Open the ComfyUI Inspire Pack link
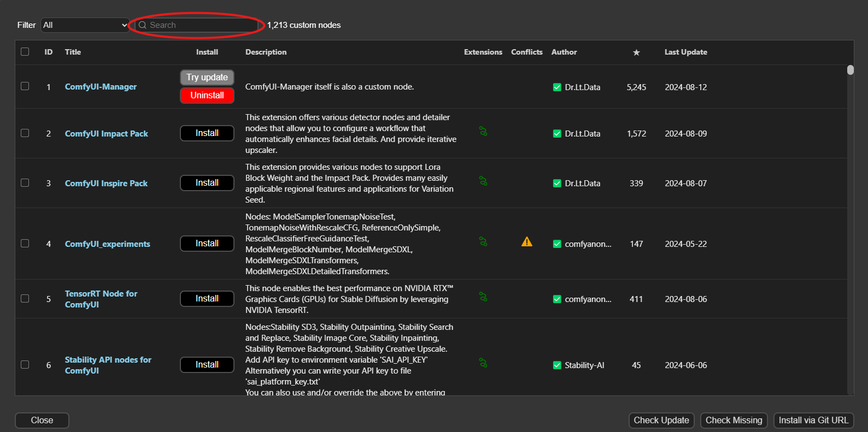868x432 pixels. pyautogui.click(x=106, y=184)
